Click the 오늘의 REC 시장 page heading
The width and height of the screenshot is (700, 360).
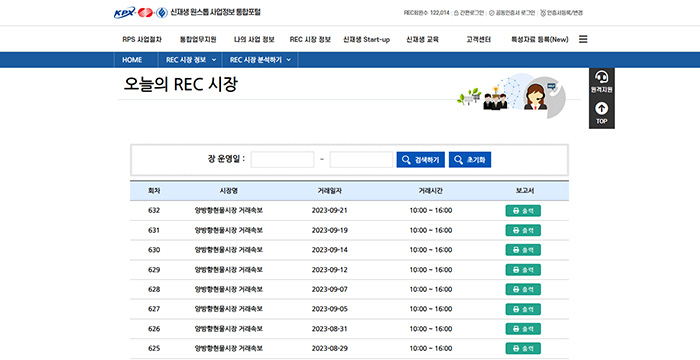point(180,84)
